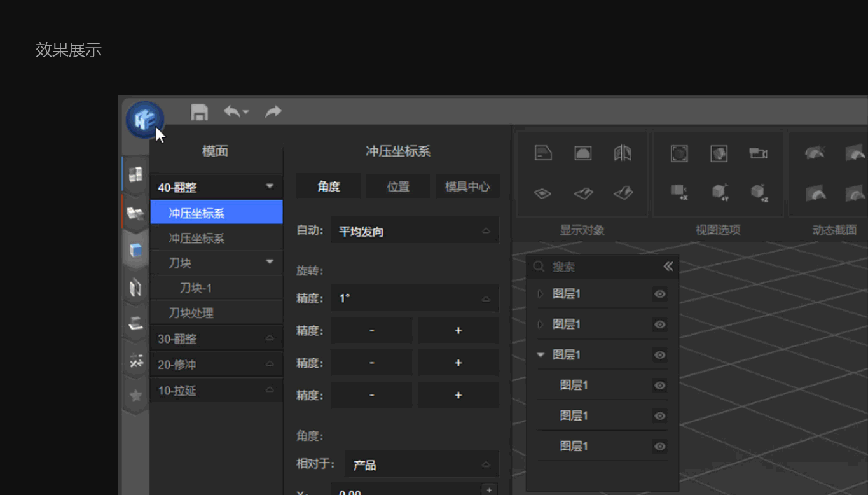Click the blue cube icon in left sidebar
Viewport: 868px width, 495px height.
click(x=136, y=249)
